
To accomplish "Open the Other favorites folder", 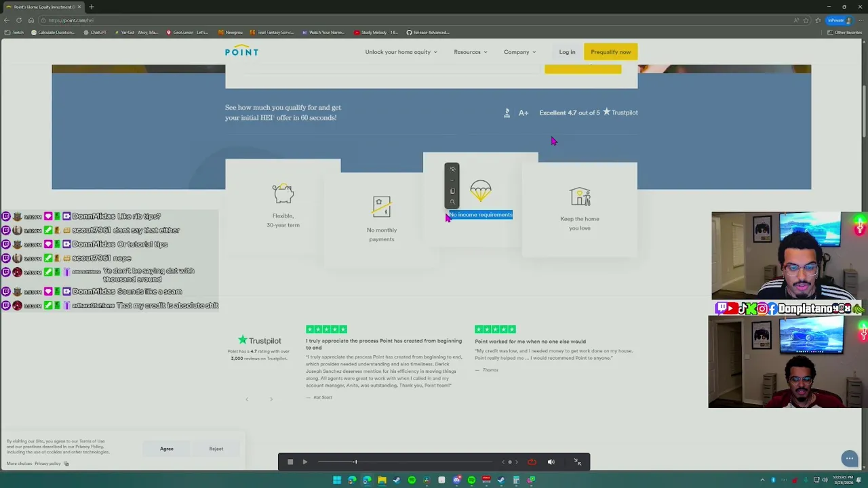I will [845, 33].
